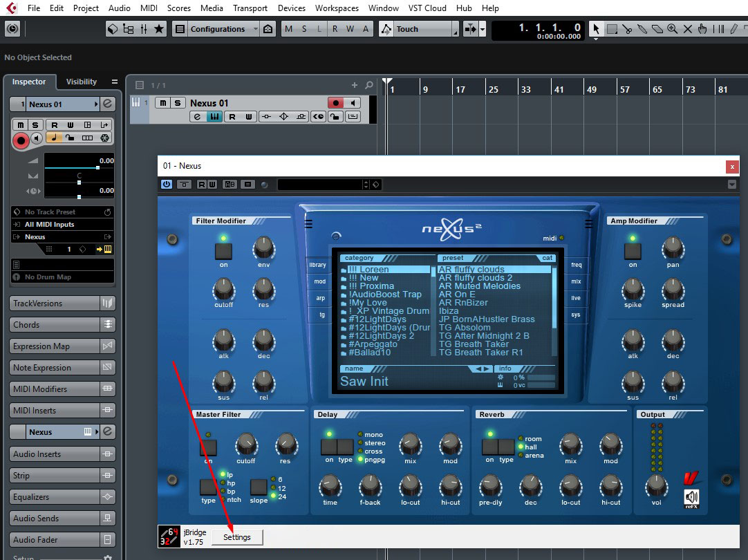The image size is (748, 560).
Task: Open the right Nexus display menu icon
Action: tap(589, 224)
